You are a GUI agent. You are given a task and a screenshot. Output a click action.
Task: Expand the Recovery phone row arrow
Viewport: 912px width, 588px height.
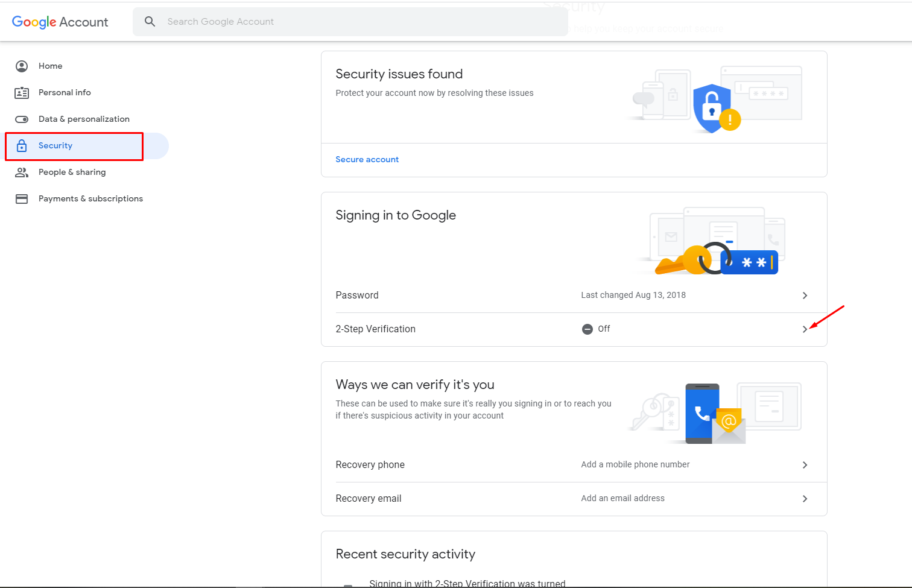[805, 465]
